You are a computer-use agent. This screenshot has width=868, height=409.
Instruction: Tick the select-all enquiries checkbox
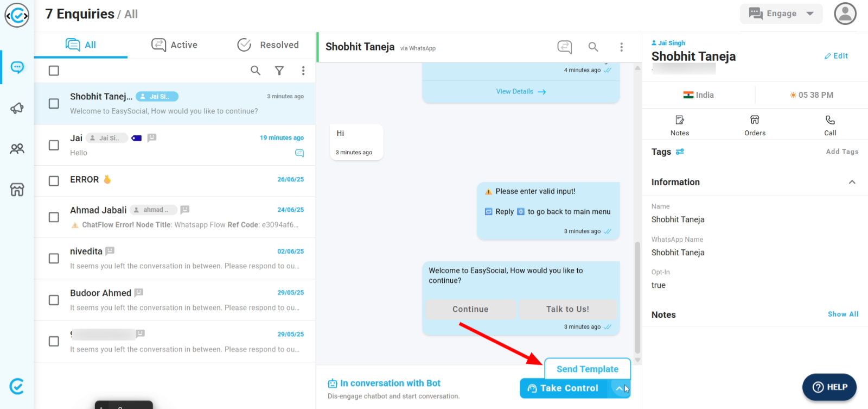point(54,71)
